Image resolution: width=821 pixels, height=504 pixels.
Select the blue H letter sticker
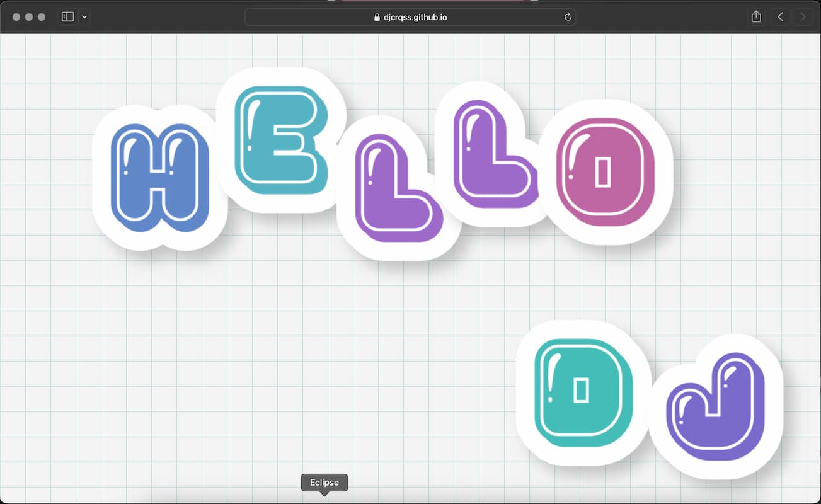coord(159,178)
